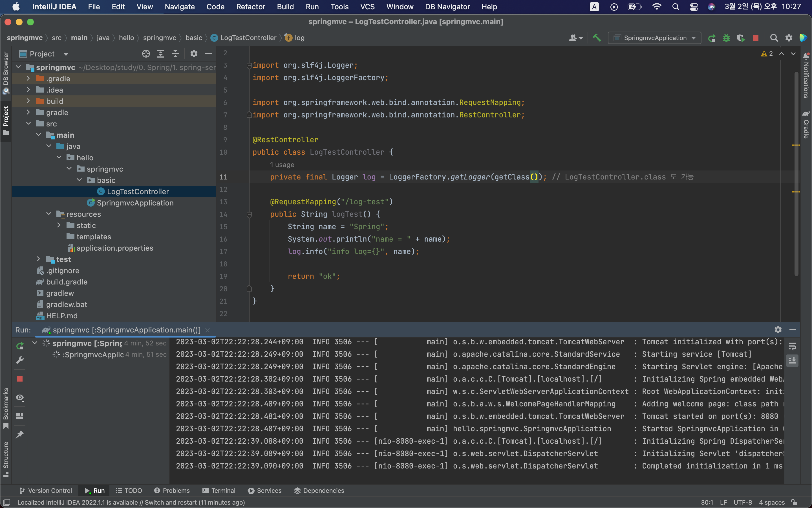Toggle soft-wrap in the Run console
Image resolution: width=812 pixels, height=508 pixels.
792,346
